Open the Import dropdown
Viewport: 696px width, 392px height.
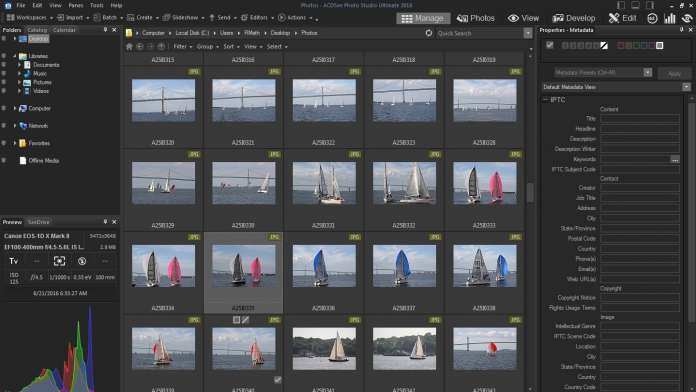coord(73,18)
